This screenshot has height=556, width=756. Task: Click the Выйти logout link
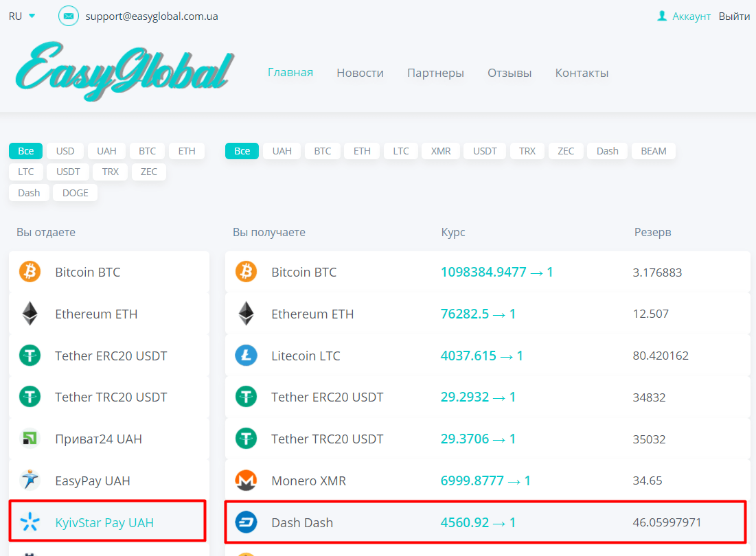(x=734, y=16)
